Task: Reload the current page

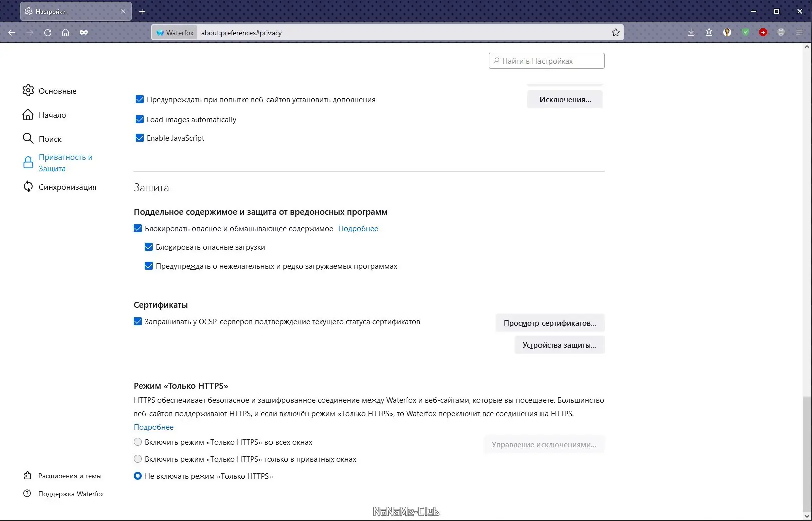Action: (48, 32)
